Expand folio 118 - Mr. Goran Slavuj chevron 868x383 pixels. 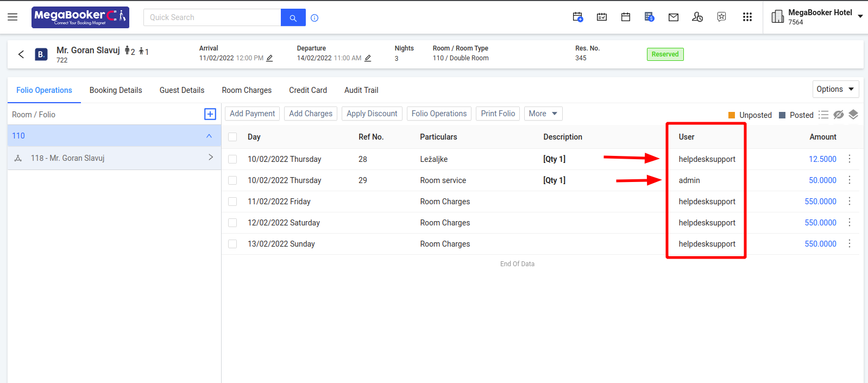(x=211, y=158)
